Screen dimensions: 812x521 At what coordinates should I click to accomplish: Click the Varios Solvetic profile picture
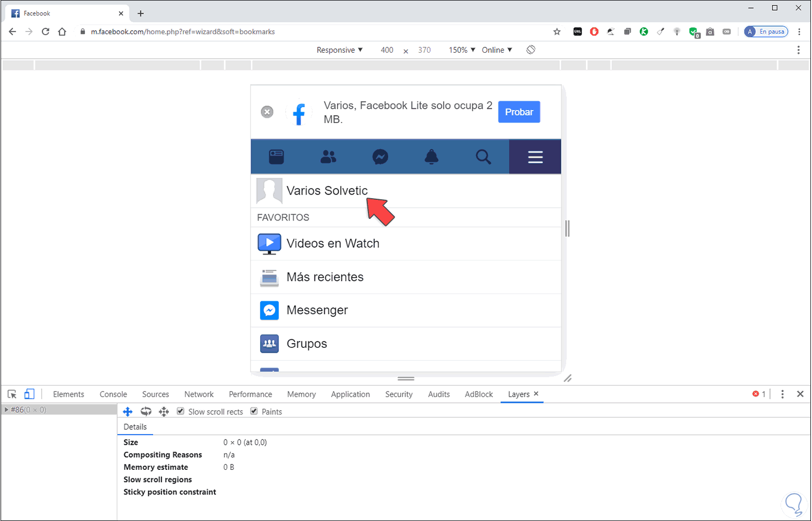[269, 191]
